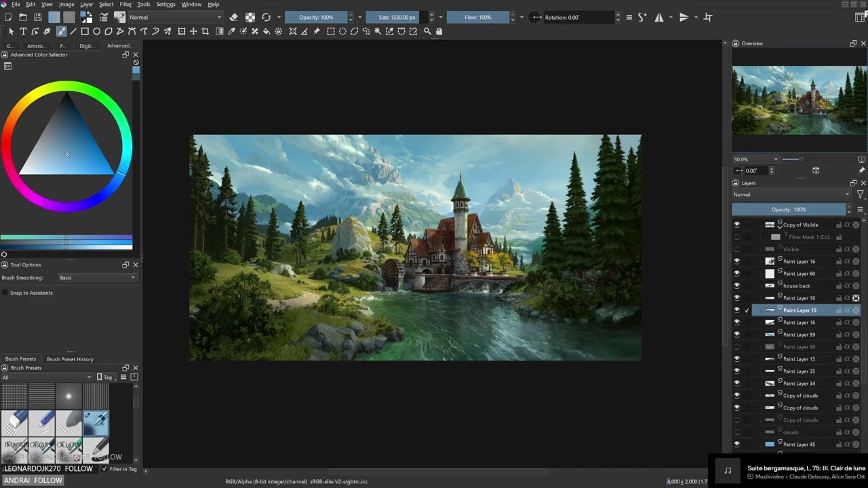Open the Layers blending mode dropdown

click(791, 195)
